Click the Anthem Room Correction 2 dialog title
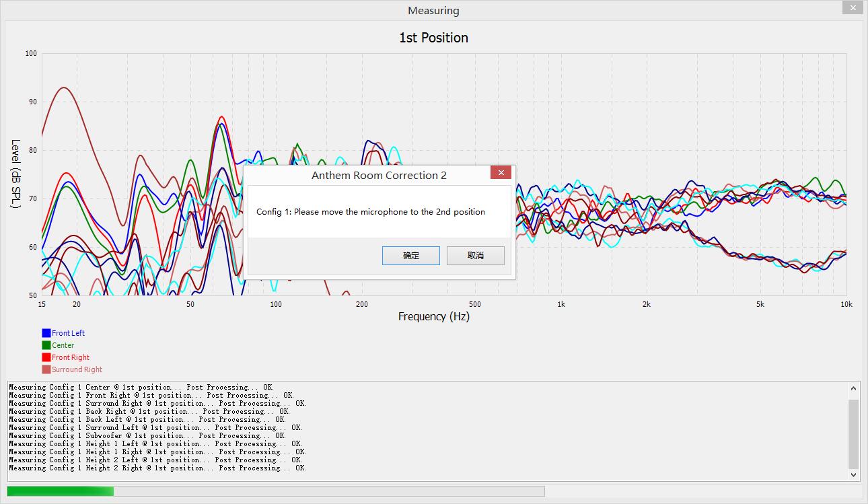The height and width of the screenshot is (504, 868). 379,175
